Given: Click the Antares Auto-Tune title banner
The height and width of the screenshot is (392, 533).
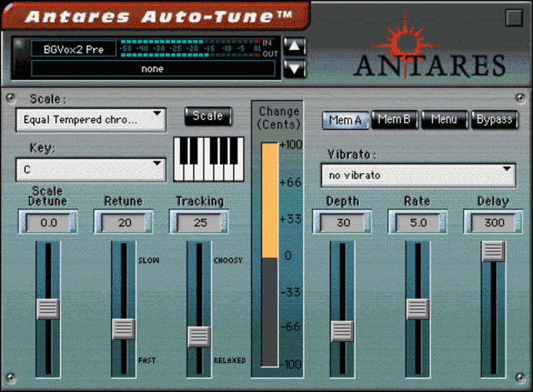Looking at the screenshot, I should [x=156, y=16].
